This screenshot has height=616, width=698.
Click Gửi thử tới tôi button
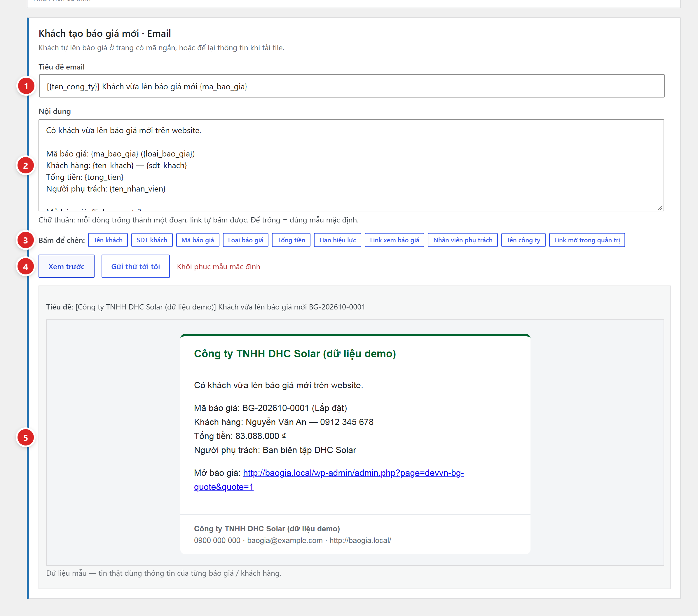click(136, 267)
